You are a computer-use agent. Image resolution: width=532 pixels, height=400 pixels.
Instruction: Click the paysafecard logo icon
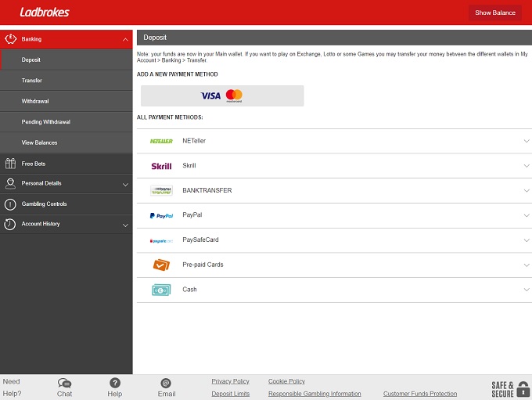(161, 241)
